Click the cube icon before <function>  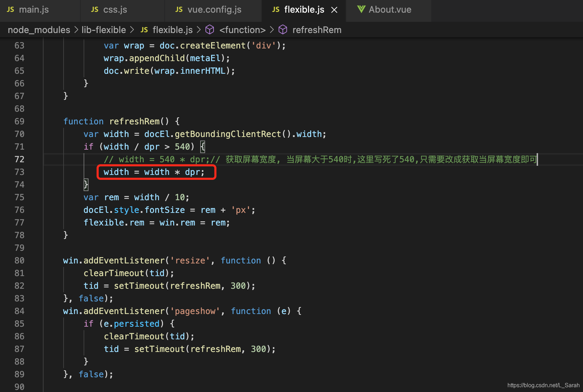click(x=210, y=30)
